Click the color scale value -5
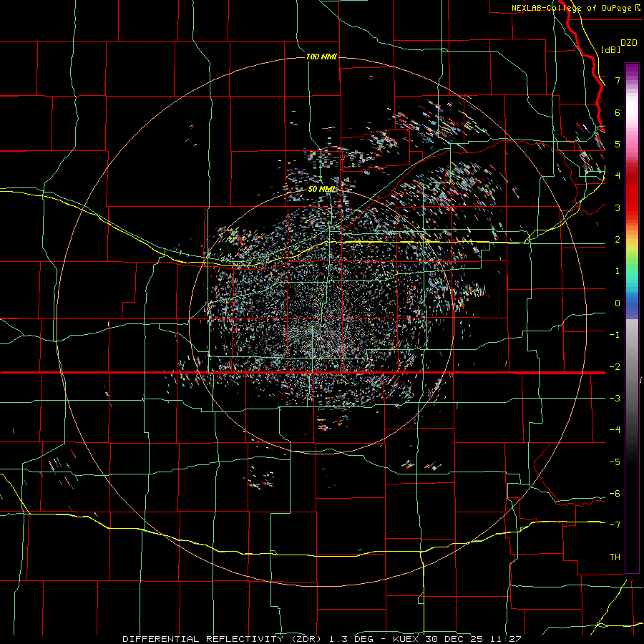The height and width of the screenshot is (644, 644). point(615,462)
